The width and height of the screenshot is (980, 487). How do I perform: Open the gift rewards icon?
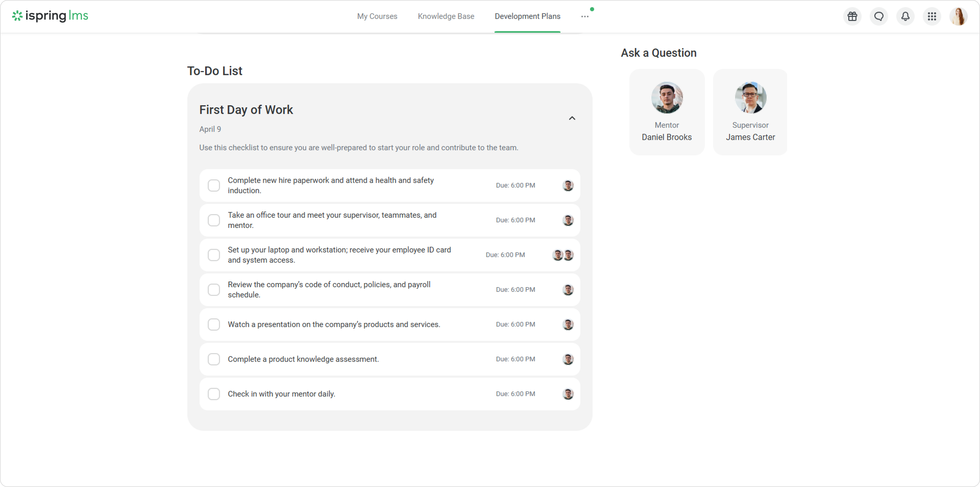point(852,16)
